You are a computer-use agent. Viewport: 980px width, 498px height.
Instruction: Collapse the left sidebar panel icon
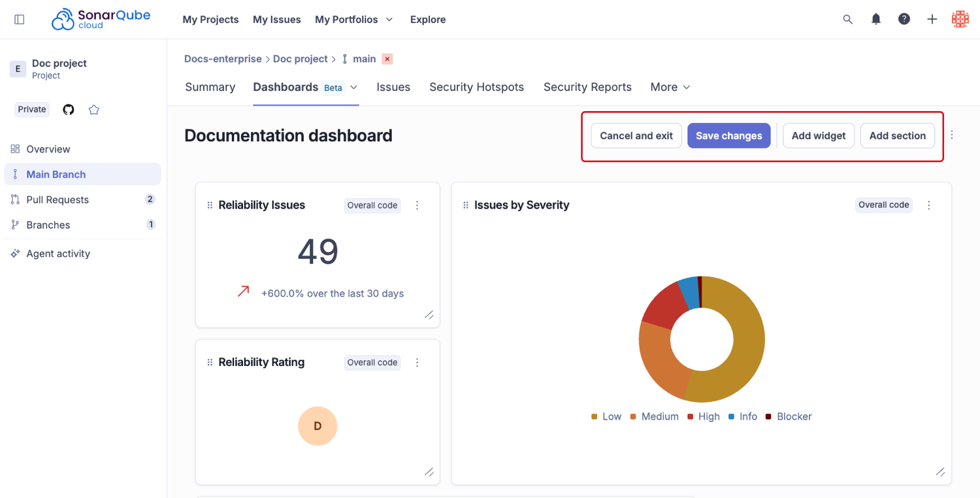[x=20, y=20]
